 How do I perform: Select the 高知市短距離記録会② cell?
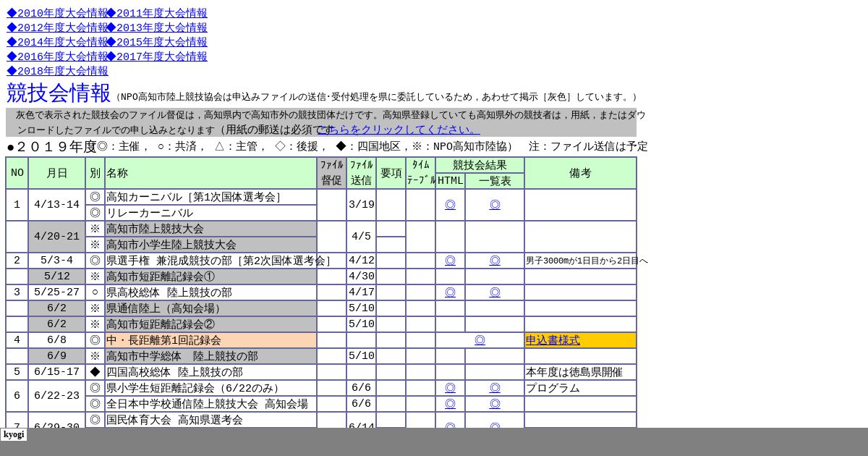click(210, 324)
